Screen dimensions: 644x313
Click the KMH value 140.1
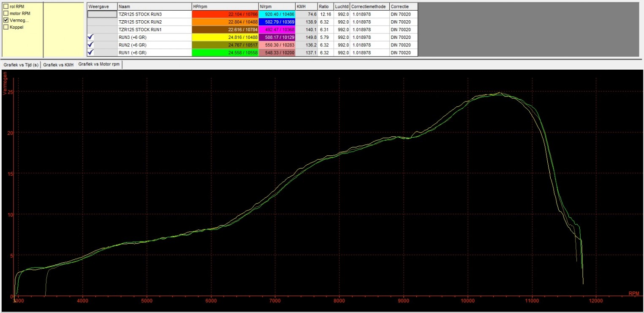pos(307,30)
